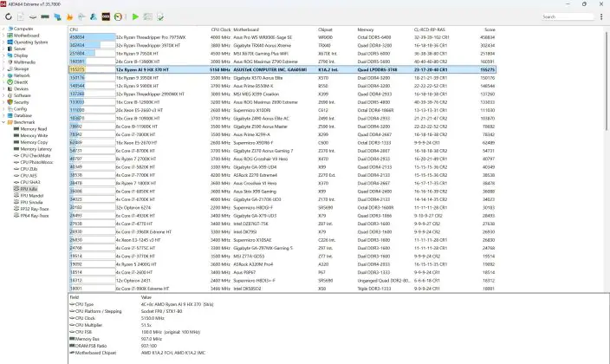Screen dimensions: 610x364
Task: Sort by the Memory column header
Action: point(366,29)
